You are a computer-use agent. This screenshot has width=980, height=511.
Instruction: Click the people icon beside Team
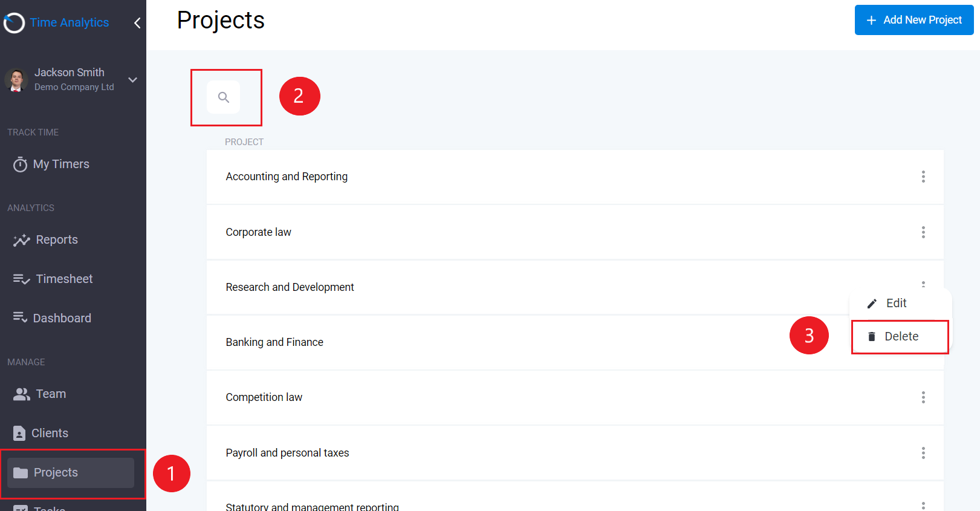pos(22,394)
